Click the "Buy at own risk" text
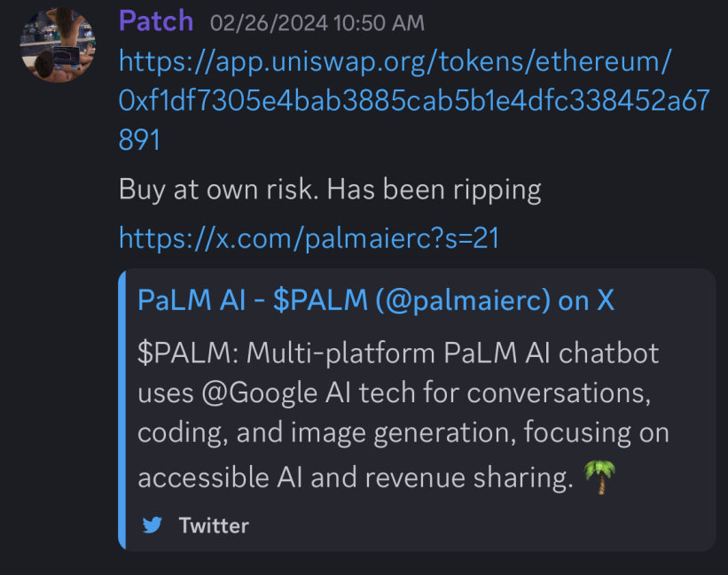 click(x=218, y=190)
